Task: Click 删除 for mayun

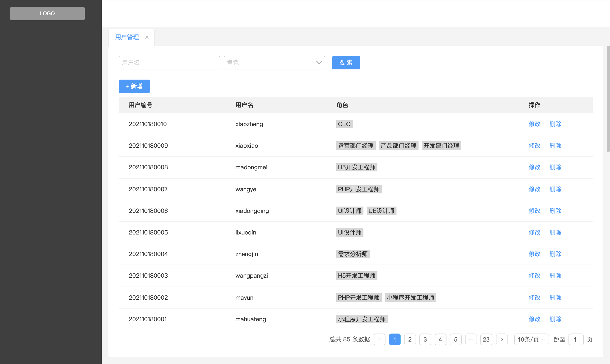Action: [x=555, y=298]
